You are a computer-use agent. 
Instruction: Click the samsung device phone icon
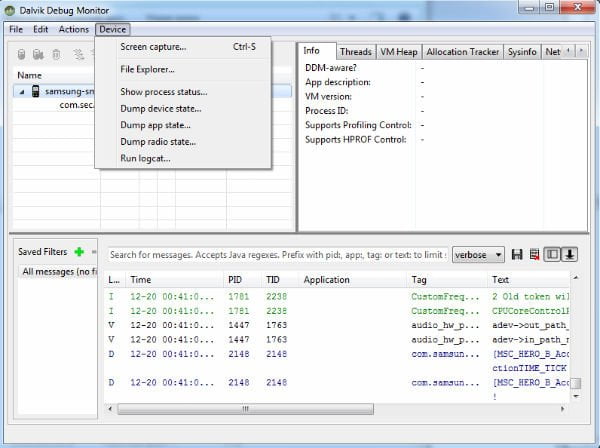pos(36,91)
